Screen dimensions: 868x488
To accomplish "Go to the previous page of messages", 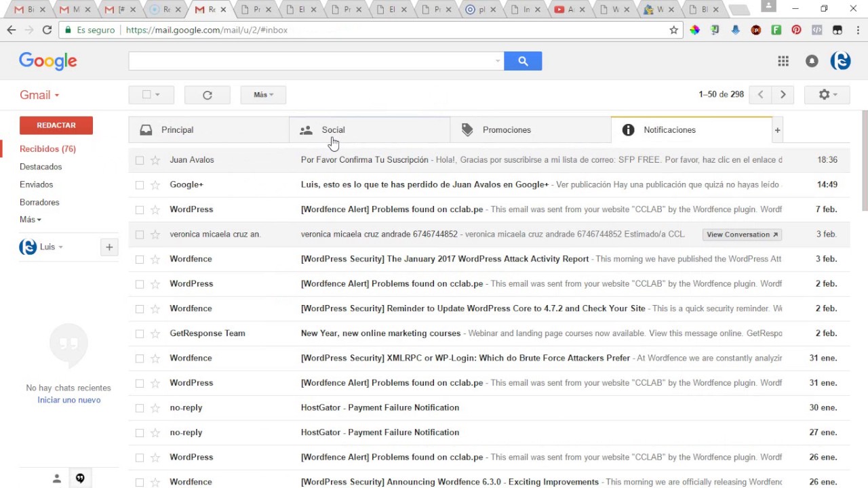I will pos(760,95).
